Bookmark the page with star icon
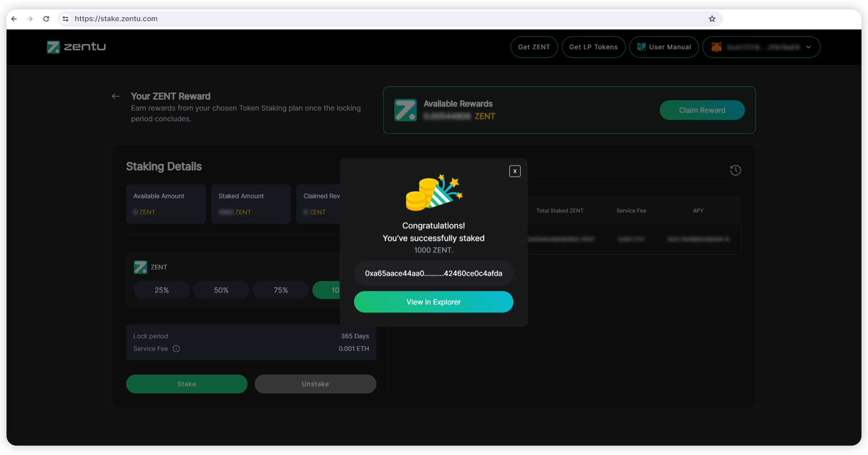The image size is (868, 455). coord(712,19)
